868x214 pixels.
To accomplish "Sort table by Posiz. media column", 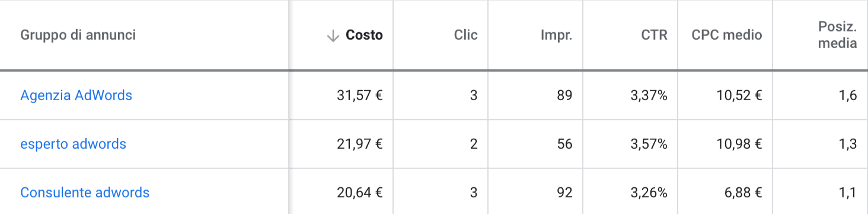I will click(x=837, y=36).
